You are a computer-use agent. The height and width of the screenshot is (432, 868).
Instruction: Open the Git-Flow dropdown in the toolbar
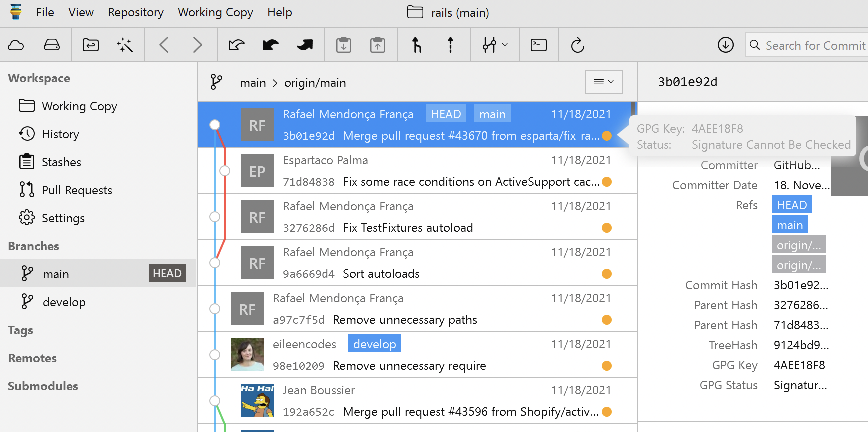point(495,45)
